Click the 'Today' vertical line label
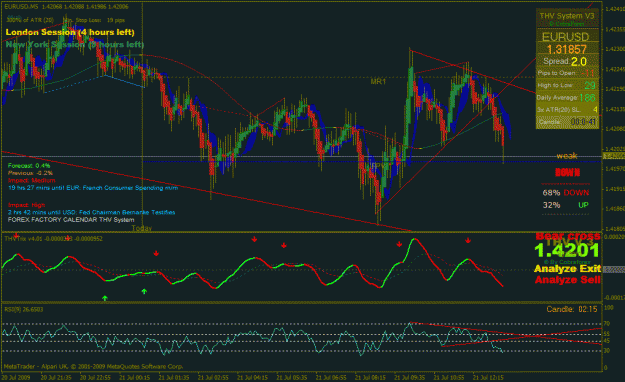Viewport: 625px width, 382px height. pyautogui.click(x=142, y=228)
